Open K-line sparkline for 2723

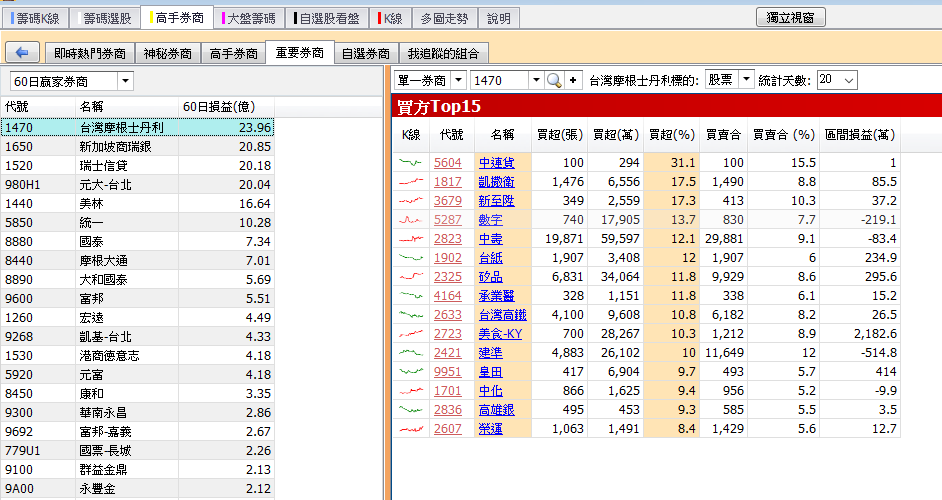point(411,334)
